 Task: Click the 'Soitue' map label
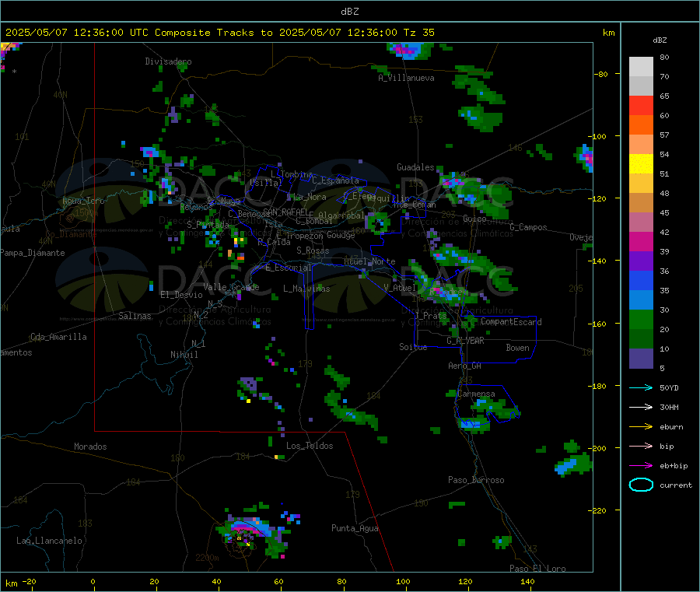click(413, 347)
